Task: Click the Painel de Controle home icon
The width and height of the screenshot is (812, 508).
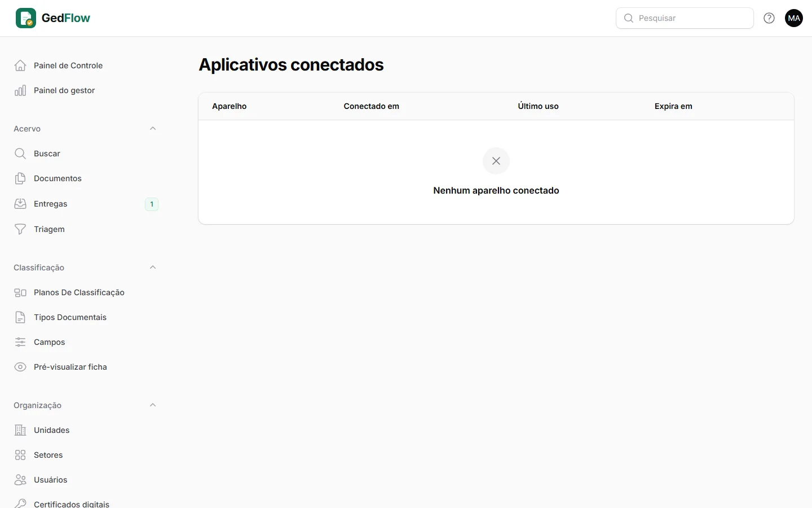Action: (20, 65)
